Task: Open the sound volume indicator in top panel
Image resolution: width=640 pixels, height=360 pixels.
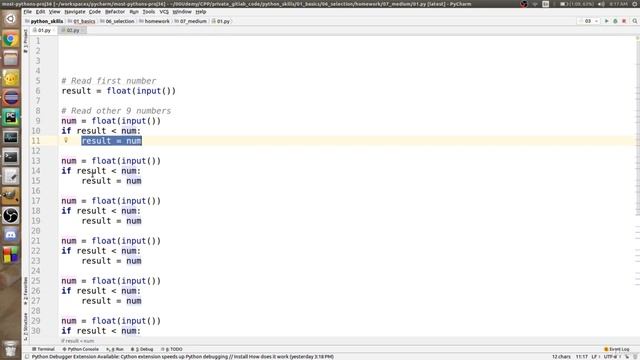Action: click(x=601, y=4)
